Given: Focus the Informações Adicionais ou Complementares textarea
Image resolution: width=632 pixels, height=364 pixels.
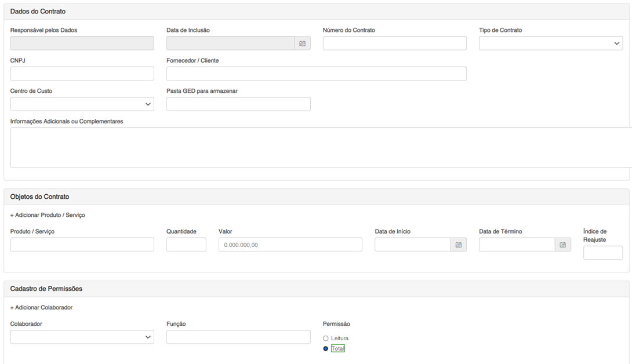Looking at the screenshot, I should coord(319,148).
